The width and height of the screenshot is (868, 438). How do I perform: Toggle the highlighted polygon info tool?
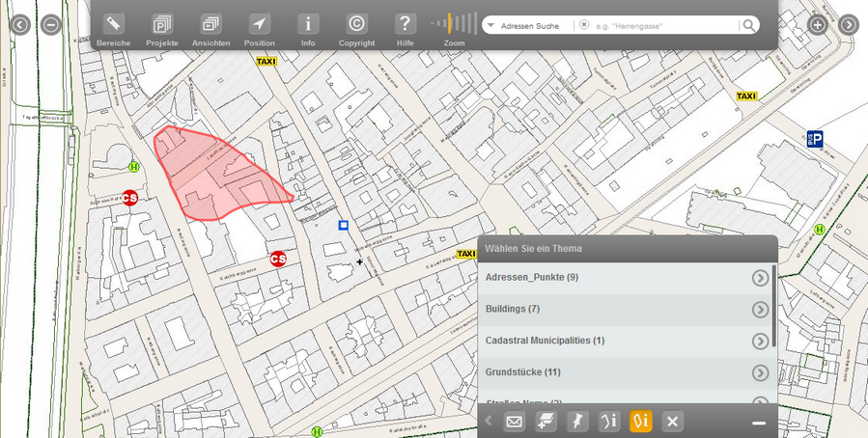coord(641,422)
